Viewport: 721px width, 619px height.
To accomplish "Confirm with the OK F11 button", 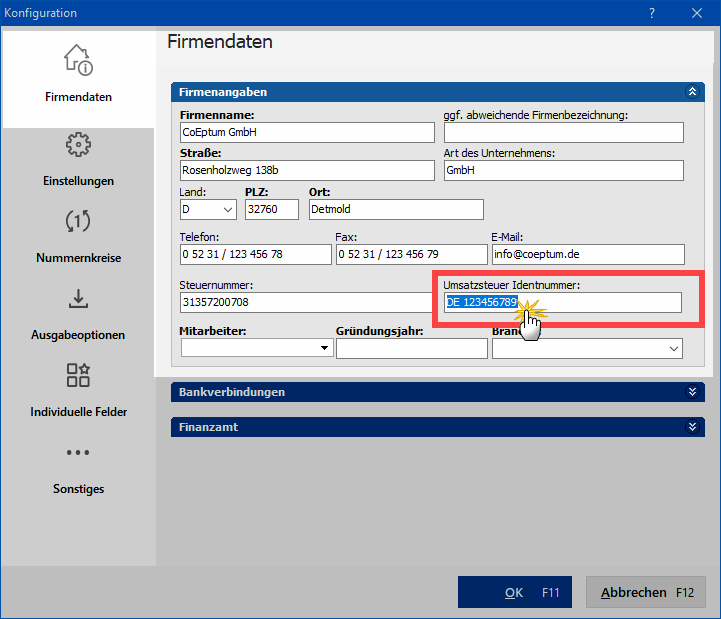I will pyautogui.click(x=515, y=592).
